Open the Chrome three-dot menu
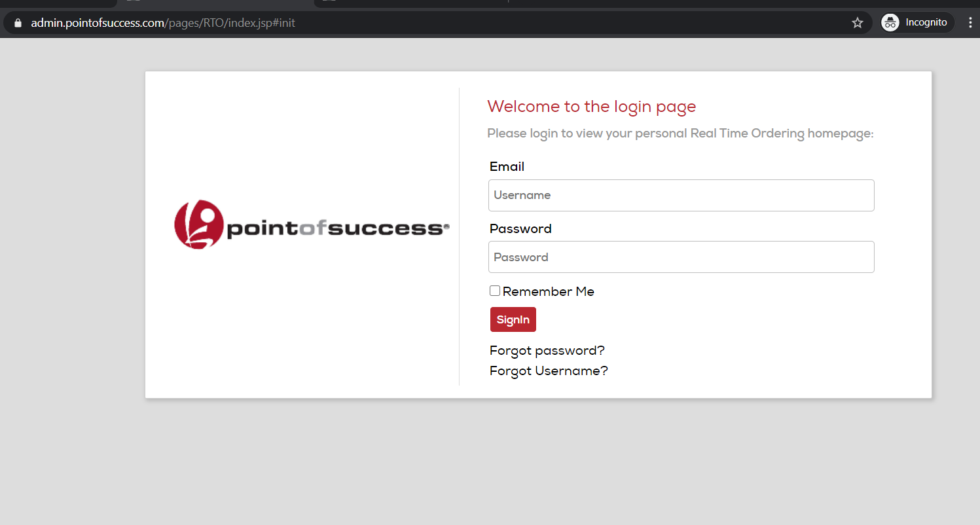The width and height of the screenshot is (980, 525). click(x=970, y=23)
